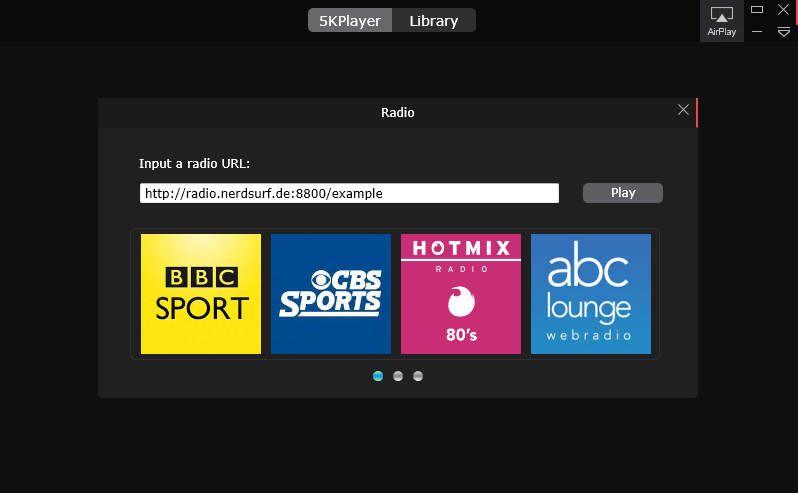Select the BBC Sport radio station
Image resolution: width=798 pixels, height=493 pixels.
click(x=201, y=294)
